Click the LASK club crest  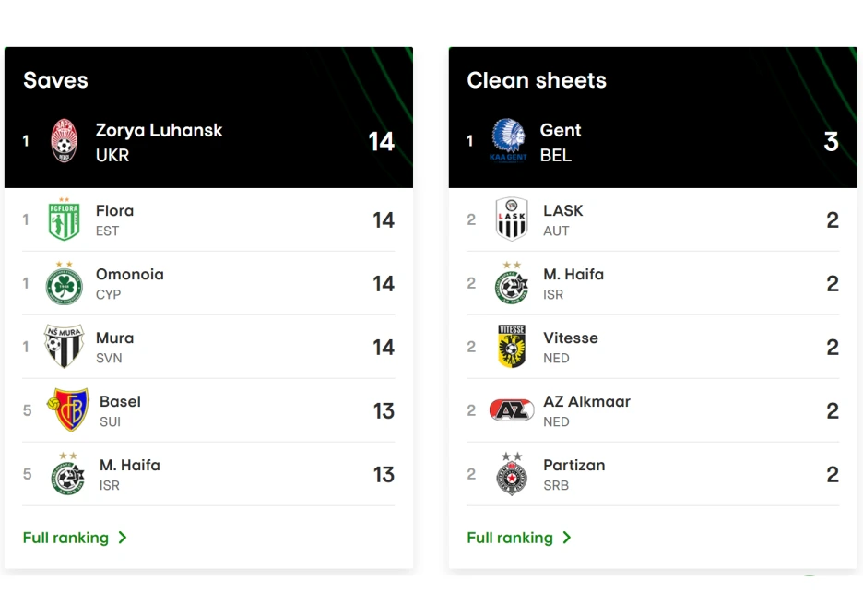511,219
